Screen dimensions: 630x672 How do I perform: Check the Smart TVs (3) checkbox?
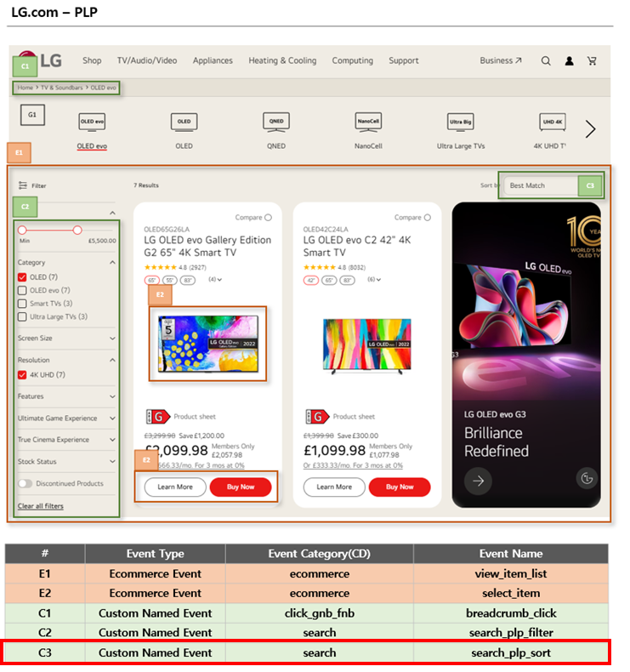23,304
